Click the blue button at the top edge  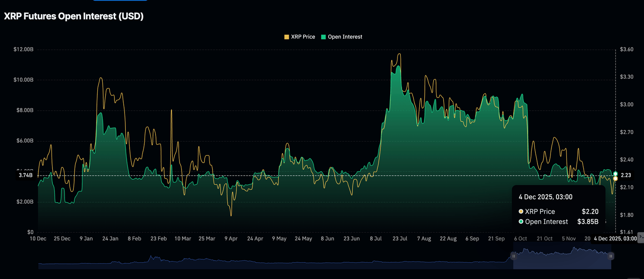[119, 0]
